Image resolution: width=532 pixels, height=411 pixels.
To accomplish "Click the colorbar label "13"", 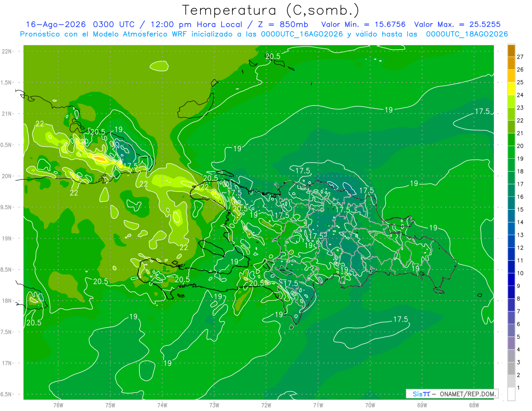I will [x=520, y=235].
